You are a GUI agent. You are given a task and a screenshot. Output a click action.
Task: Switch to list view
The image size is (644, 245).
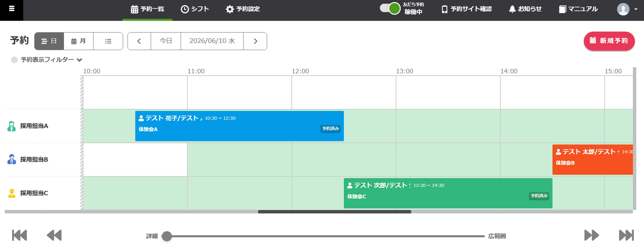tap(108, 41)
